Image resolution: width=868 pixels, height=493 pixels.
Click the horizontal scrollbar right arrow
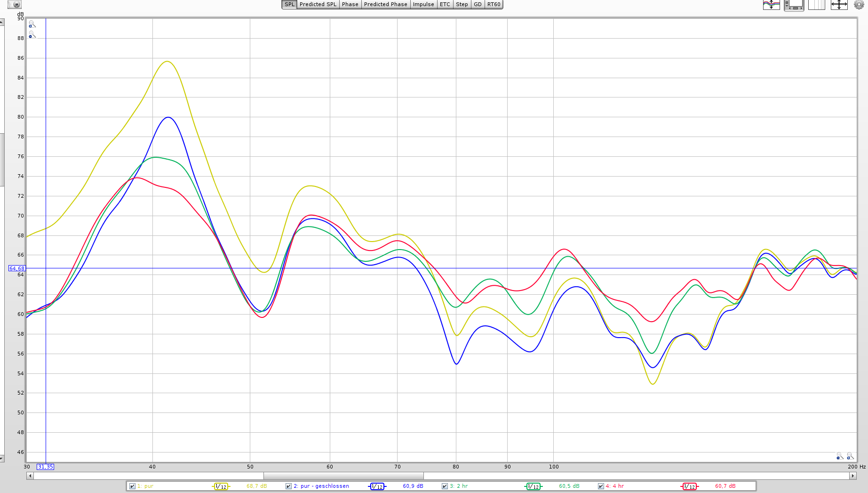point(852,476)
